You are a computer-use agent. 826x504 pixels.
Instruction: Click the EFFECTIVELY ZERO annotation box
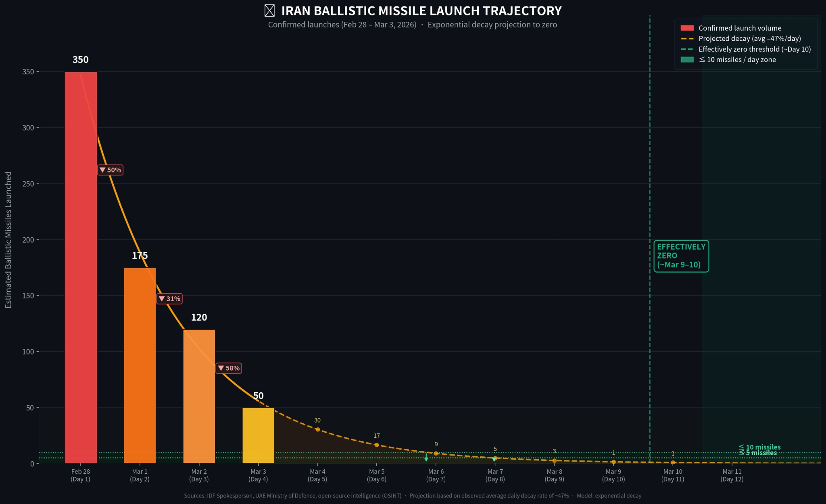681,256
